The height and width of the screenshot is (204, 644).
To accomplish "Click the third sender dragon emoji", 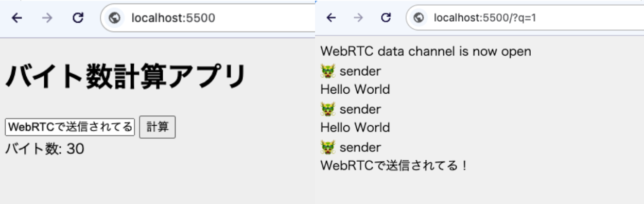I will coord(327,147).
